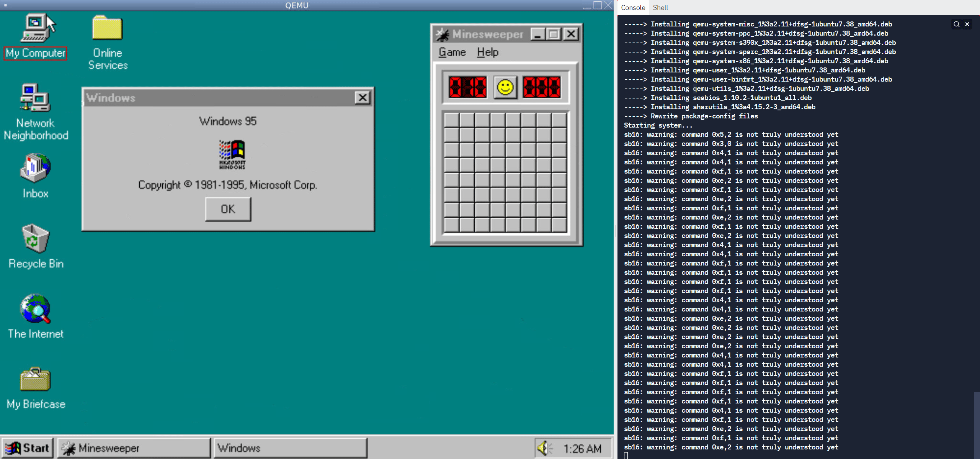Click OK in the Windows 95 dialog
Screen dimensions: 980x459
click(227, 209)
